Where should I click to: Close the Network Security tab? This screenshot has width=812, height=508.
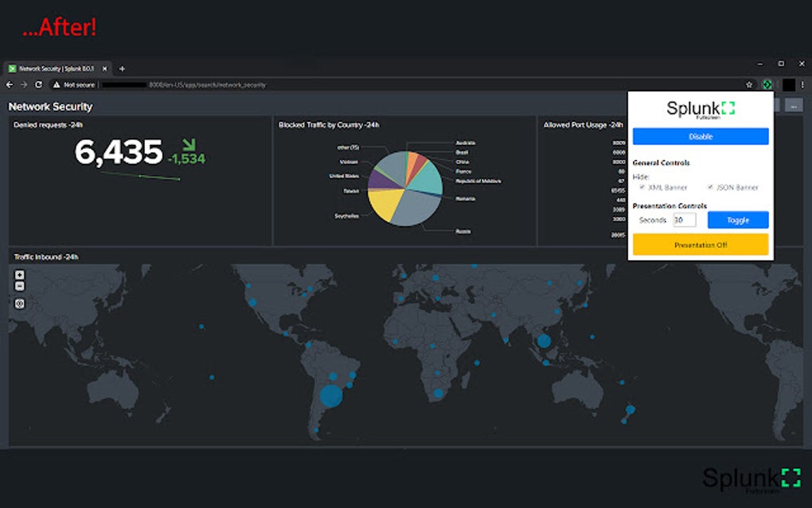click(x=104, y=68)
